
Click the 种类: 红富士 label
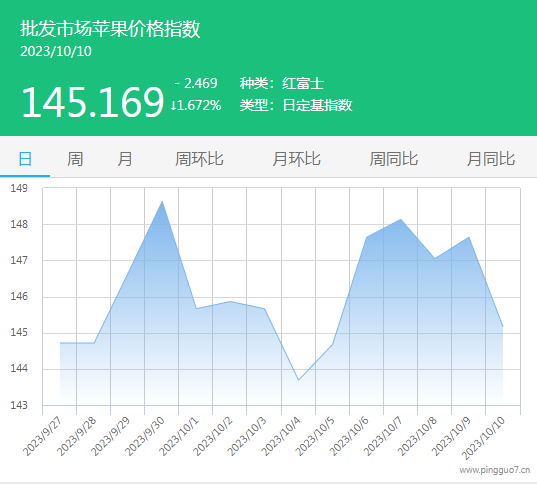click(282, 84)
